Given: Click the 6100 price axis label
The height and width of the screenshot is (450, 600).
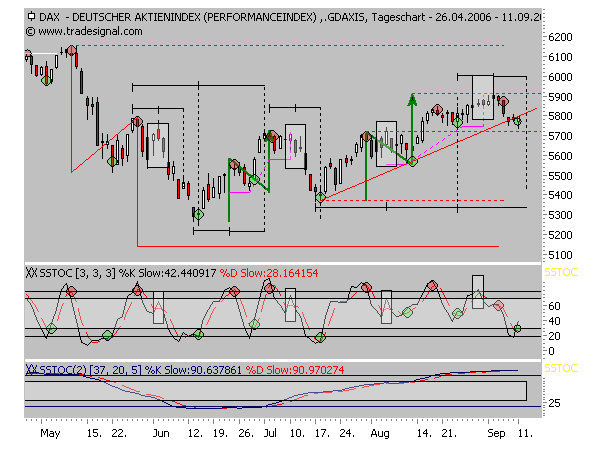Looking at the screenshot, I should pyautogui.click(x=560, y=57).
